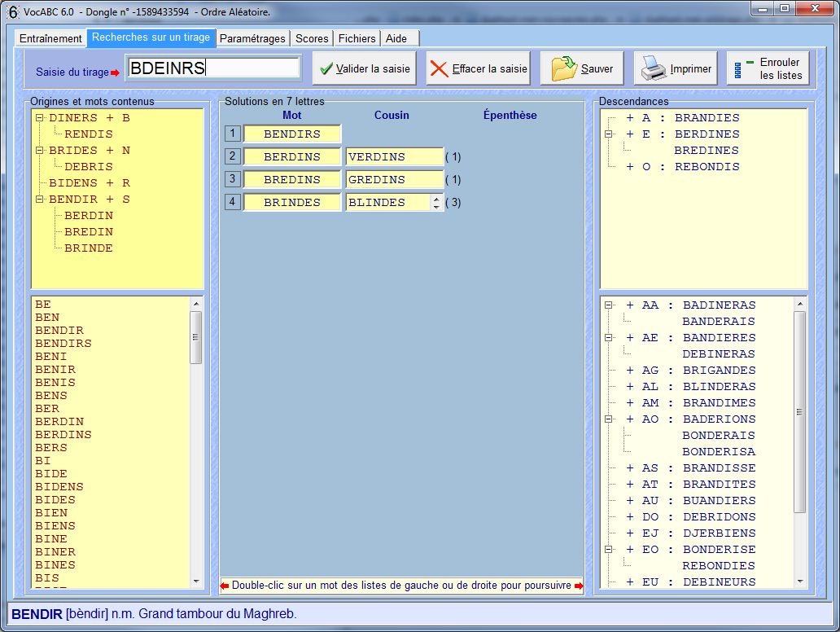Click the Saisie du tirage input field
Screen dimensions: 840x632
click(x=212, y=68)
